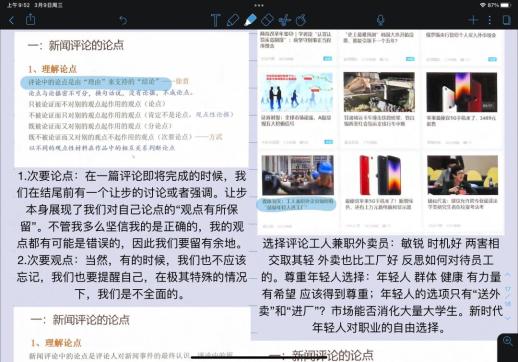This screenshot has width=518, height=362.
Task: Open the worker with blue helmet thumbnail
Action: (x=297, y=175)
